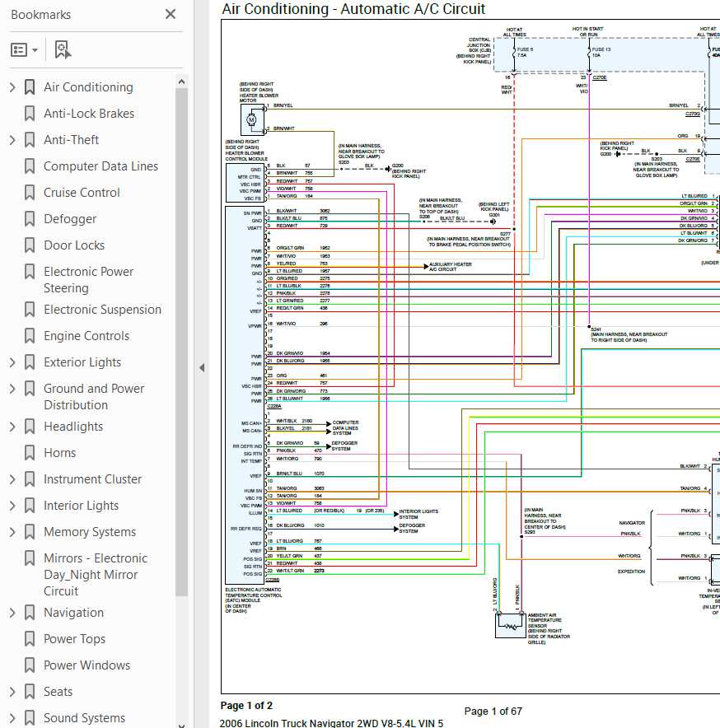Click the 2006 Lincoln Truck Navigator caption
The image size is (720, 728).
tap(331, 723)
